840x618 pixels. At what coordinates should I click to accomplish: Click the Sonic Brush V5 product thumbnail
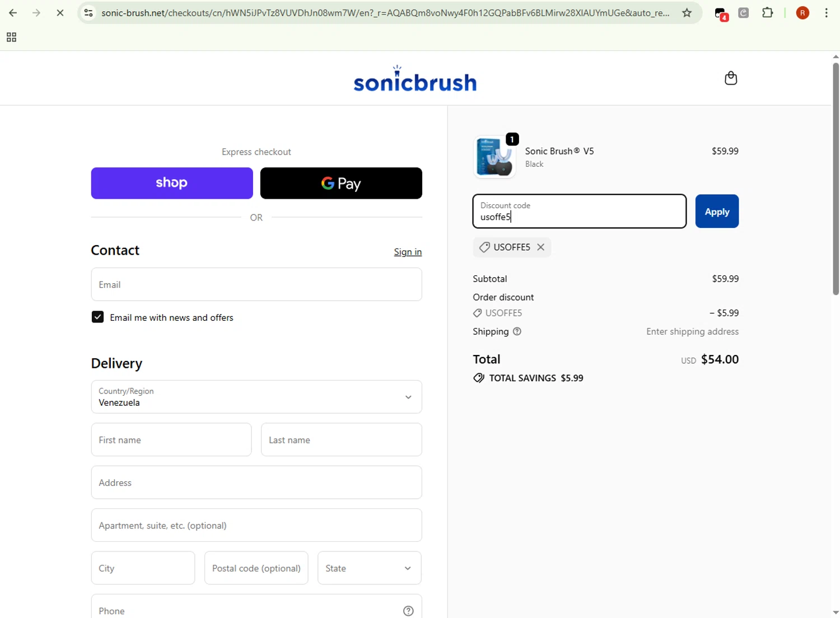(x=494, y=157)
